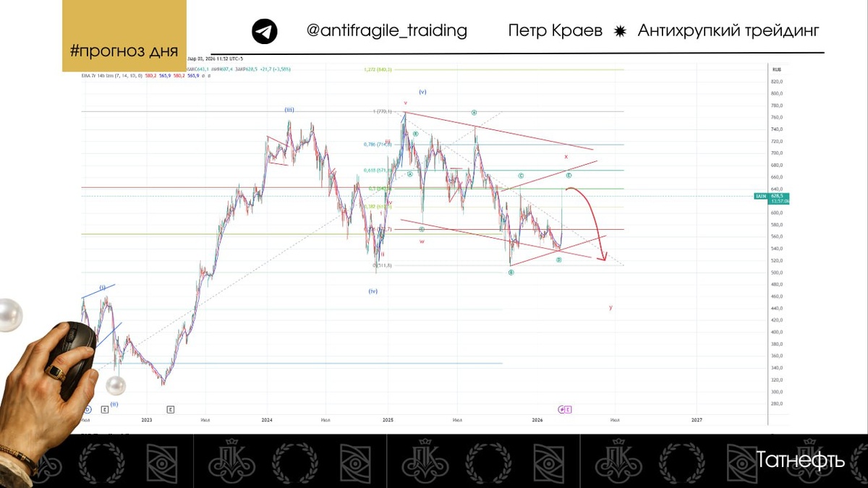The width and height of the screenshot is (868, 488).
Task: Select the RUB currency label on price axis
Action: [x=777, y=69]
